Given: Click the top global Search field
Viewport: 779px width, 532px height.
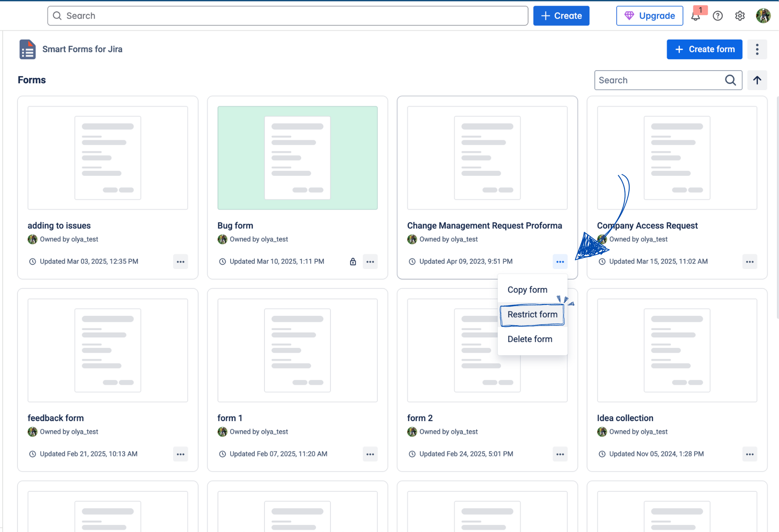Looking at the screenshot, I should (x=288, y=16).
